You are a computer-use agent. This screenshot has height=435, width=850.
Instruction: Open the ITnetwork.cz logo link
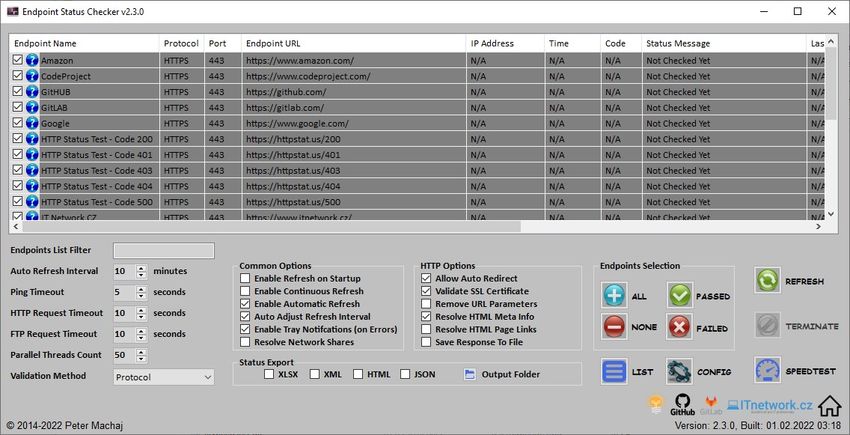770,405
